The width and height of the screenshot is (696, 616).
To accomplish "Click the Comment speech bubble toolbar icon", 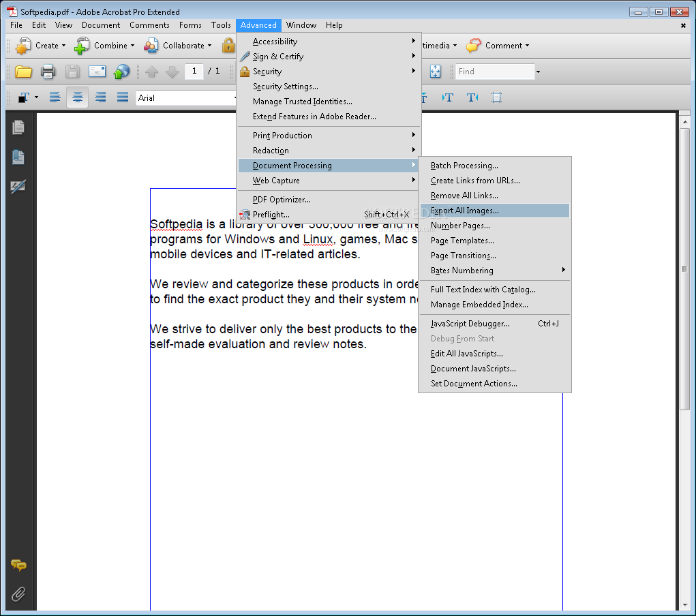I will [x=474, y=45].
